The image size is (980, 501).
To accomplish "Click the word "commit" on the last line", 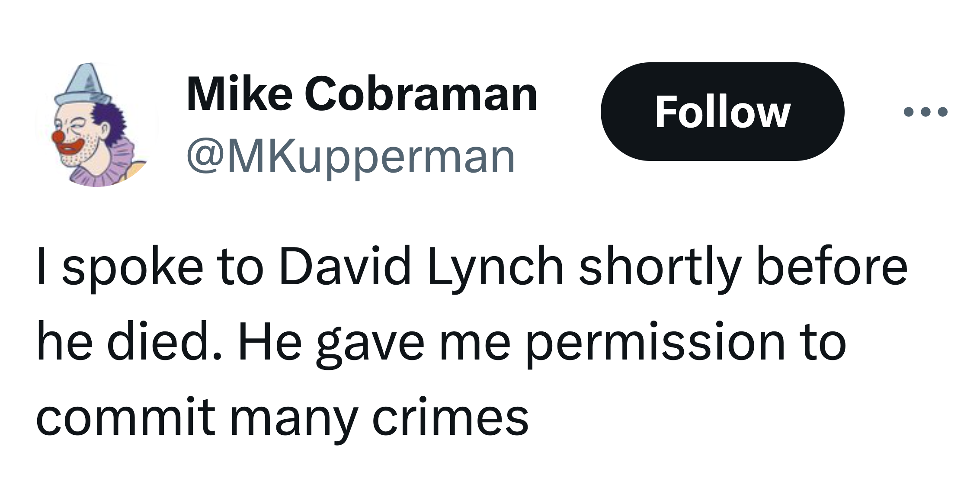I will pos(126,417).
